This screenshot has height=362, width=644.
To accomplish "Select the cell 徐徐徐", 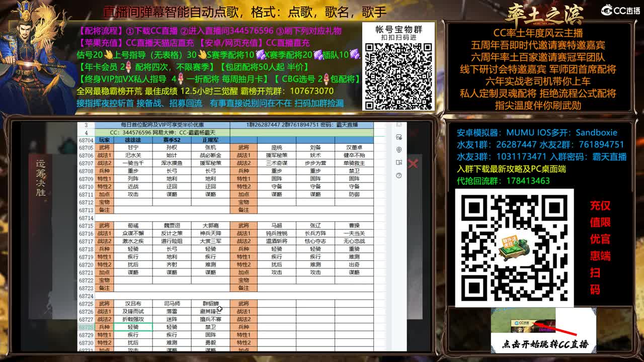I will 133,140.
